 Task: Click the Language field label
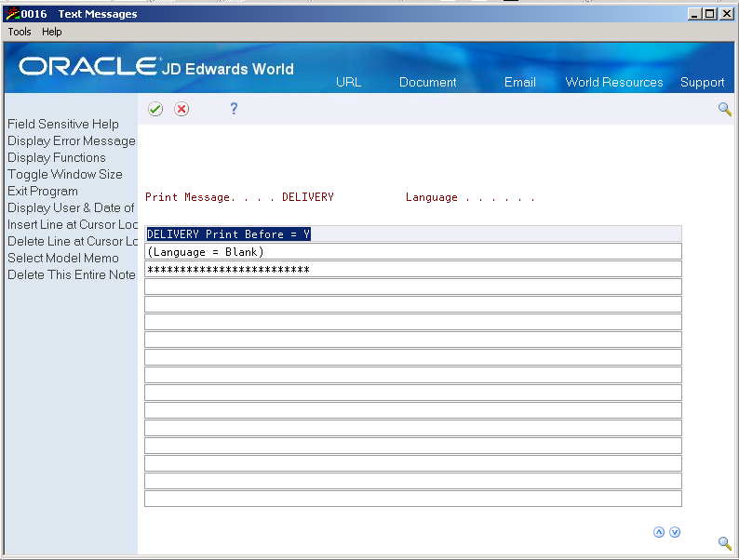[x=431, y=197]
